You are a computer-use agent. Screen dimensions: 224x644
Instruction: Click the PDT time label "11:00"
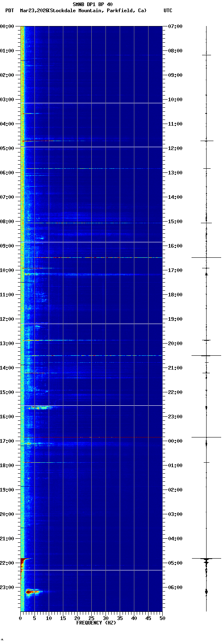click(7, 295)
